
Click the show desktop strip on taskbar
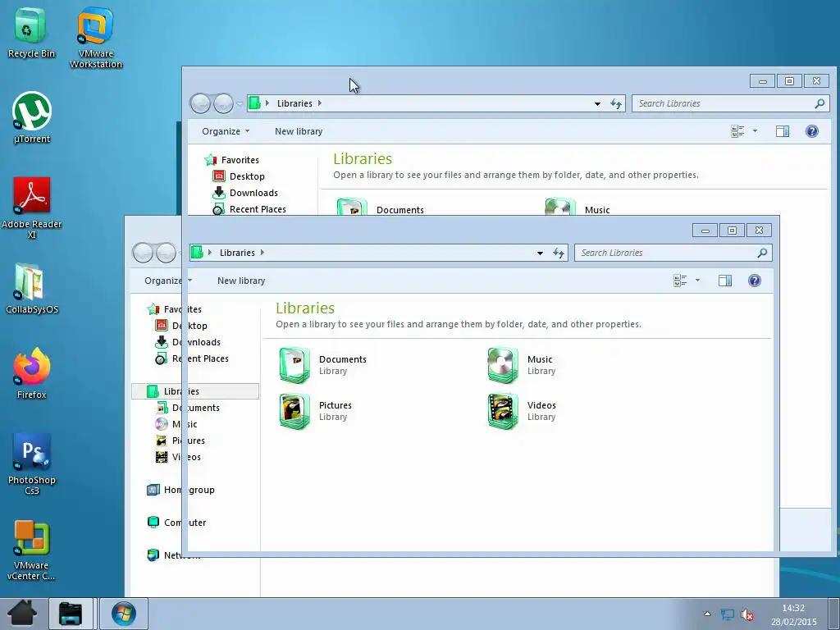(x=833, y=614)
